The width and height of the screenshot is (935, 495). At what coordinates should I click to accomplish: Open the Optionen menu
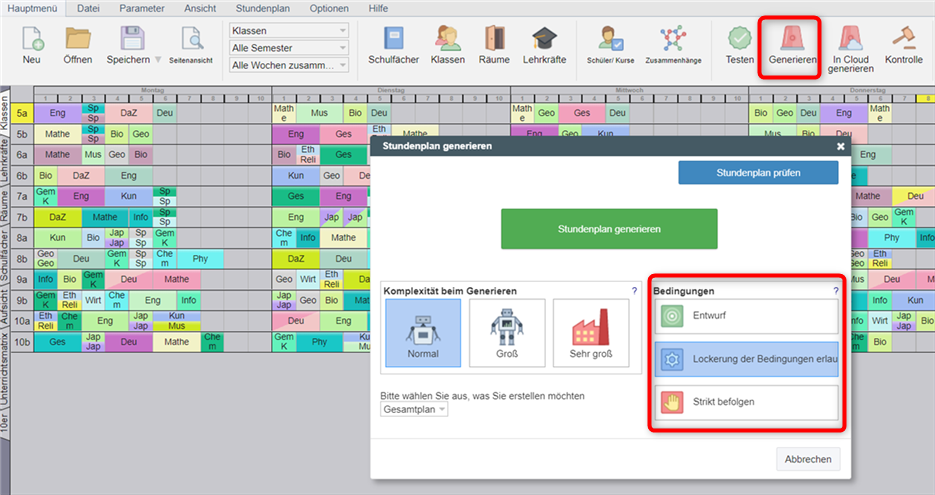[x=329, y=8]
